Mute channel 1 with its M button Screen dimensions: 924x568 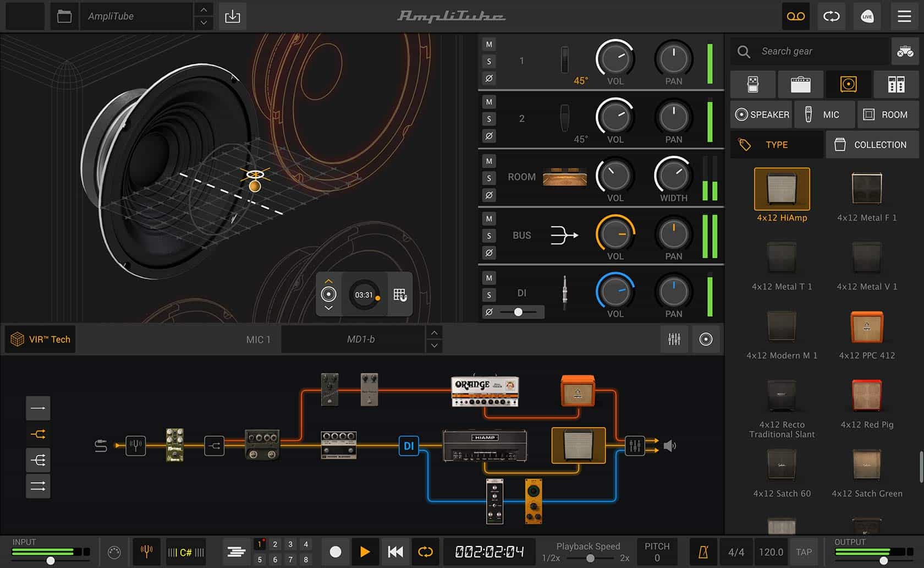coord(488,43)
